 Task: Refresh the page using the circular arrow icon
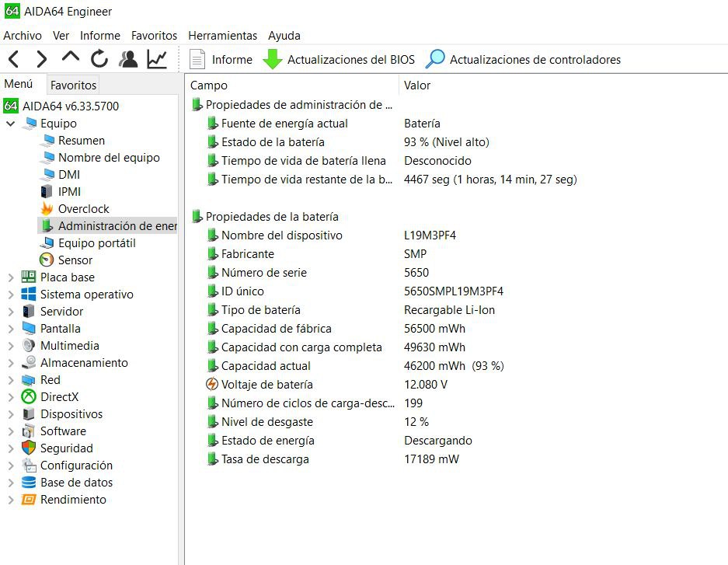pyautogui.click(x=99, y=59)
